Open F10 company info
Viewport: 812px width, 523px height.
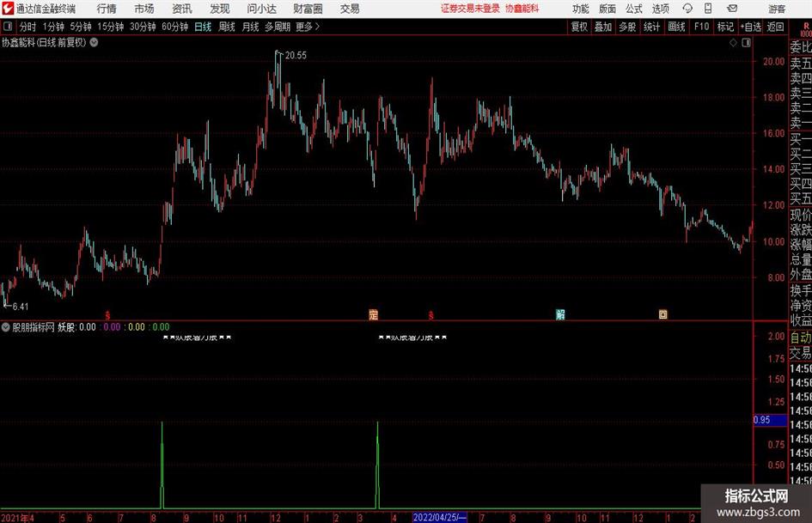pos(702,27)
